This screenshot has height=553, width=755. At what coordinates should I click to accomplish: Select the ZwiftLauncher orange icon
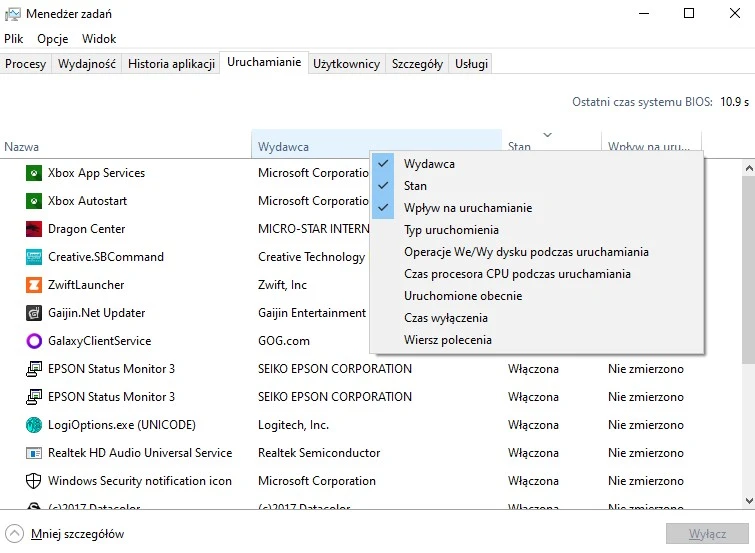[33, 285]
